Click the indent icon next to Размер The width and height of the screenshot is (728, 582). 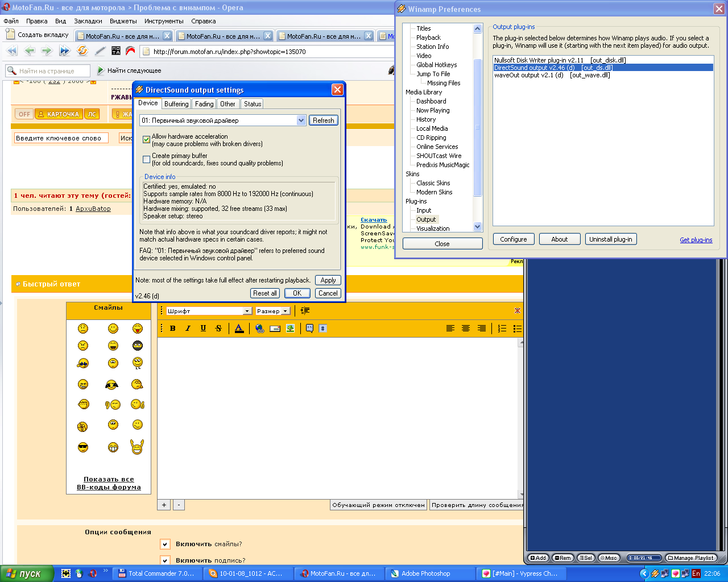click(305, 310)
